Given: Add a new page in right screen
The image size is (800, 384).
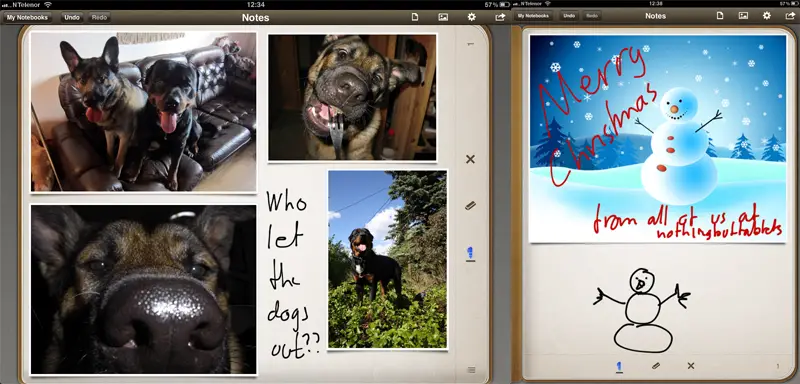Looking at the screenshot, I should coord(720,16).
